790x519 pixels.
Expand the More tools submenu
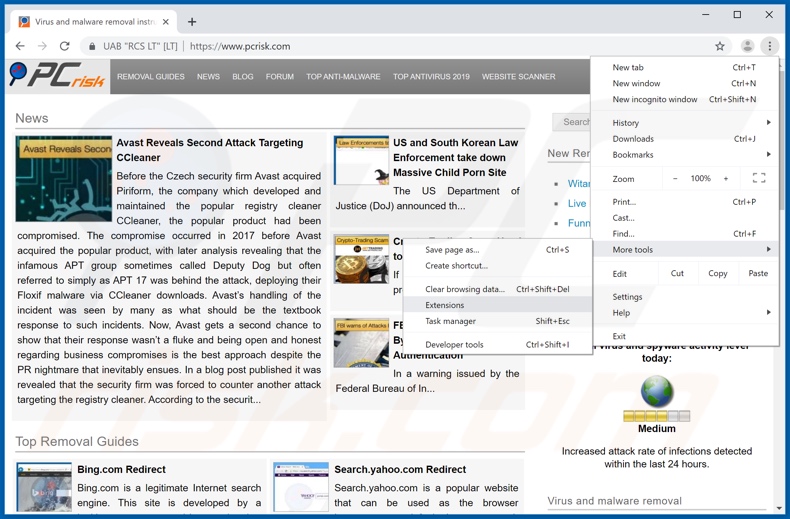click(x=684, y=249)
